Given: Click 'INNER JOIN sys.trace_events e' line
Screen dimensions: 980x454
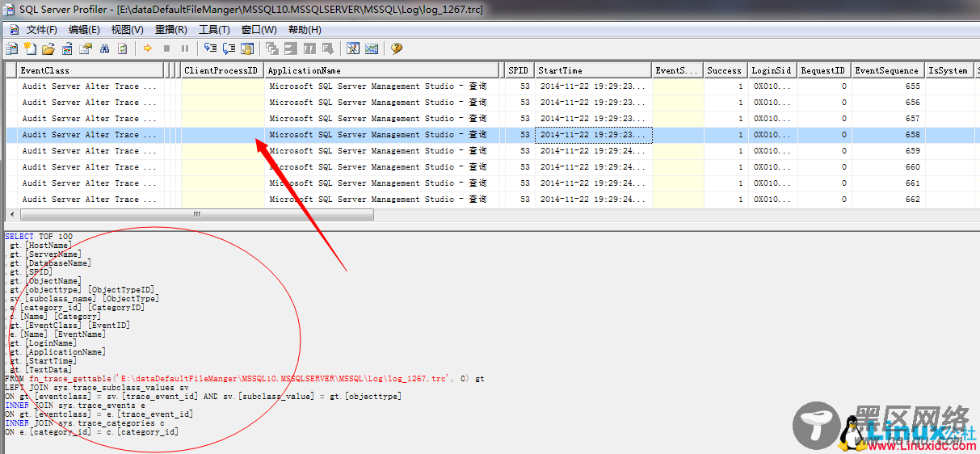Looking at the screenshot, I should pos(75,405).
